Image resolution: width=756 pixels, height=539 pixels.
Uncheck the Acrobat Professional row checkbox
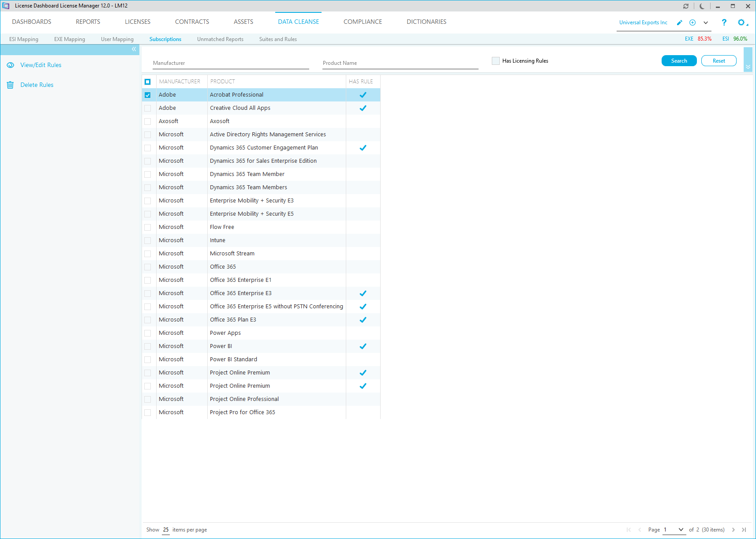(148, 95)
